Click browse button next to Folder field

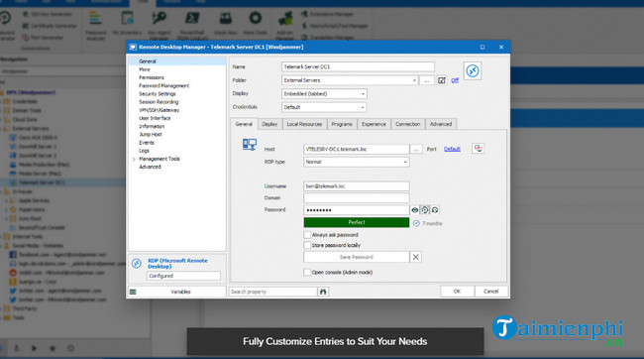(426, 80)
